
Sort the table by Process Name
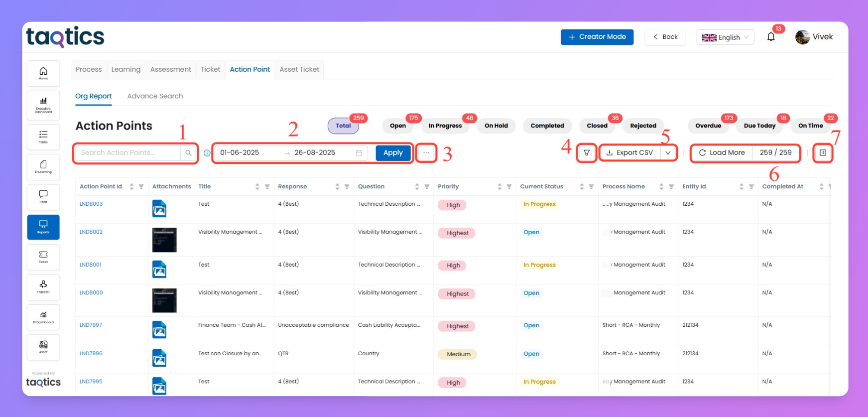[661, 187]
